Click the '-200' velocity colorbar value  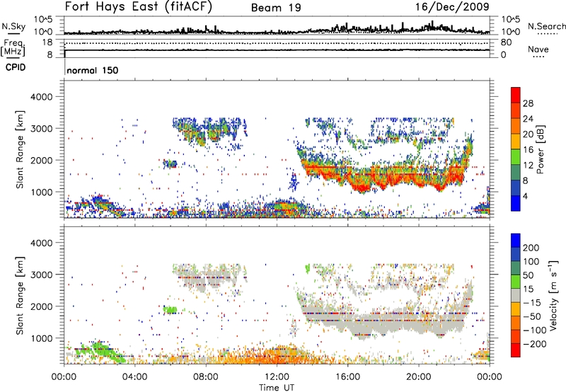click(533, 344)
